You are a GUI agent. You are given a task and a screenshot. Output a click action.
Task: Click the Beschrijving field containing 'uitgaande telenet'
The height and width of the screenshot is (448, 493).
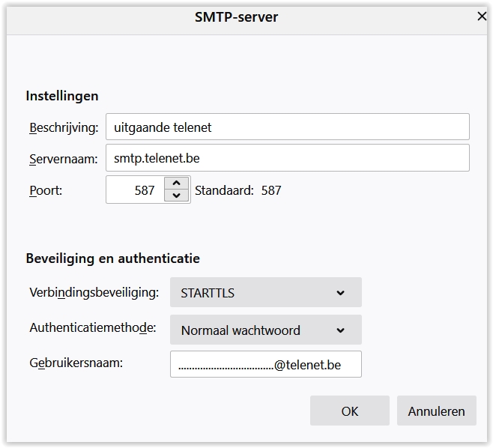click(287, 127)
